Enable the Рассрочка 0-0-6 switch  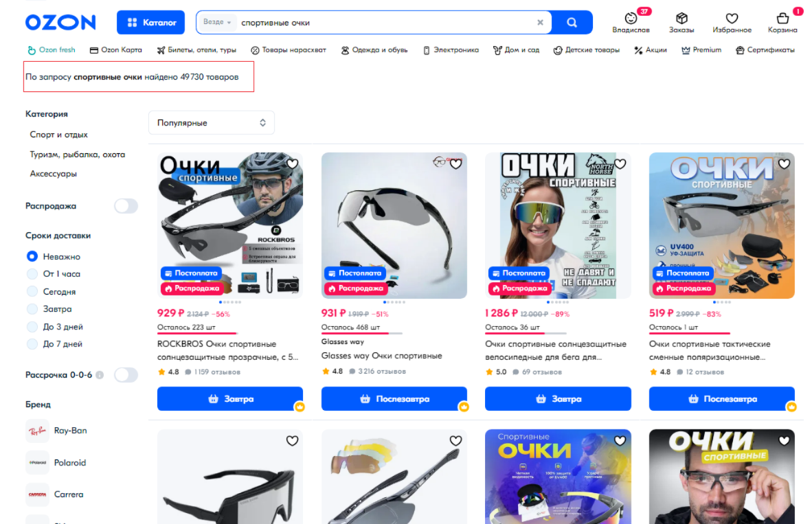(x=126, y=375)
